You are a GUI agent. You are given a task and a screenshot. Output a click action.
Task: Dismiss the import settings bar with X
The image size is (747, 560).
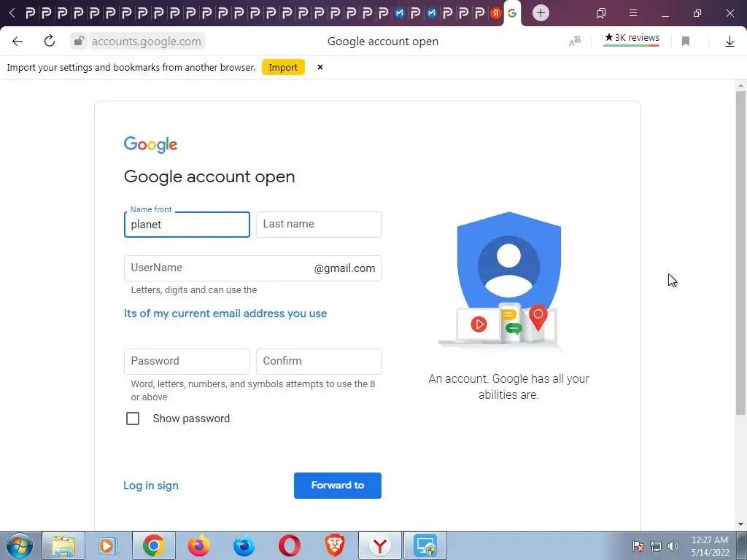coord(320,67)
